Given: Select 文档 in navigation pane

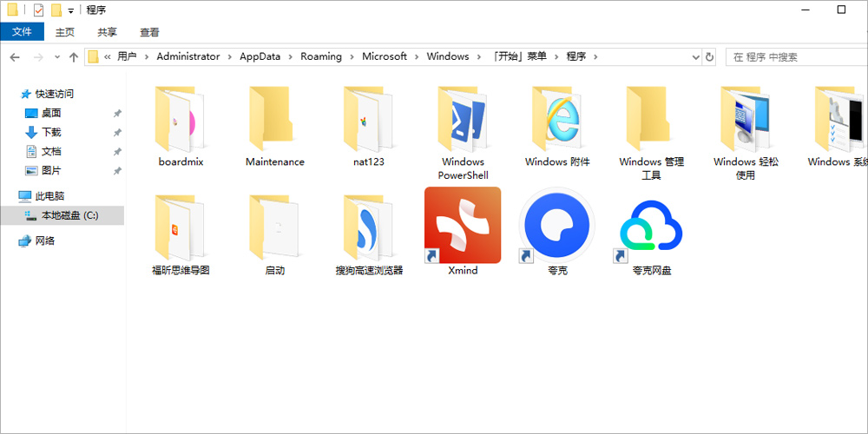Looking at the screenshot, I should 51,152.
